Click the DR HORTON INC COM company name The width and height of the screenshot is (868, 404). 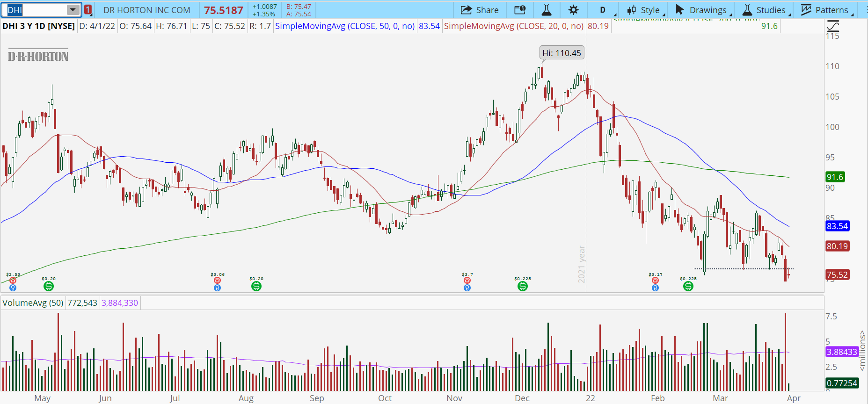pyautogui.click(x=147, y=10)
